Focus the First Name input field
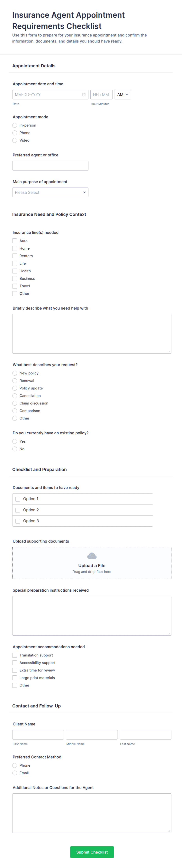Image resolution: width=182 pixels, height=868 pixels. [38, 734]
